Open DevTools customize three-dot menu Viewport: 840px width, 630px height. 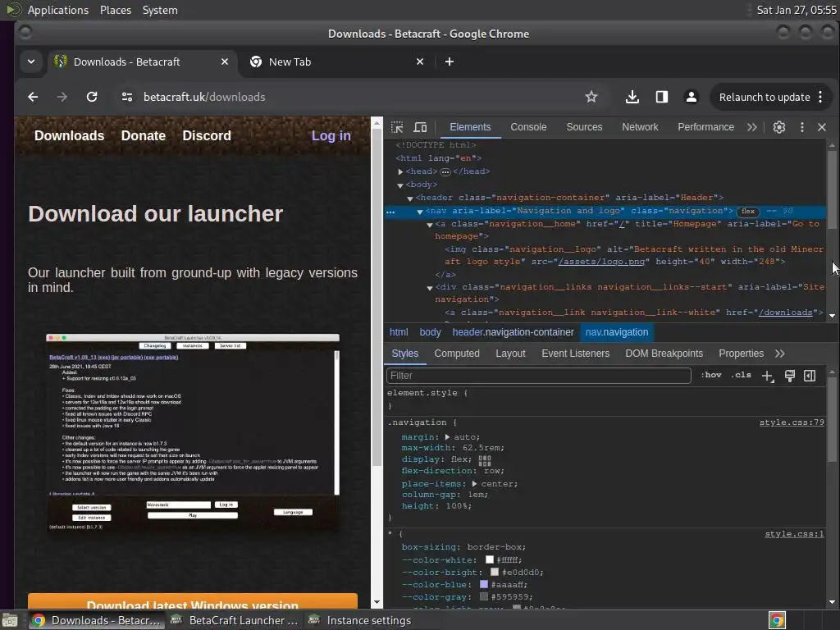802,127
